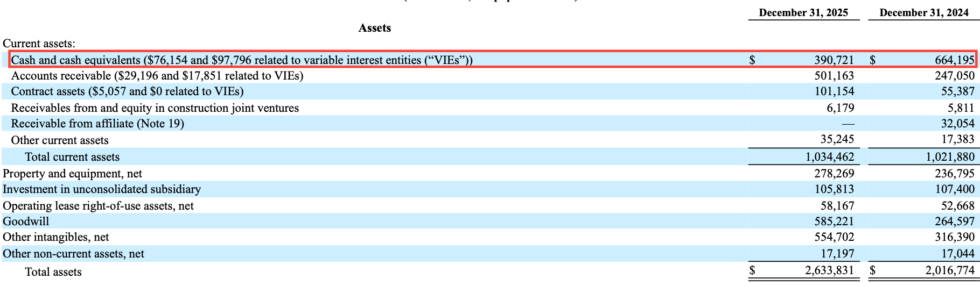Click accounts receivable value 501,163
The image size is (980, 286).
[834, 76]
